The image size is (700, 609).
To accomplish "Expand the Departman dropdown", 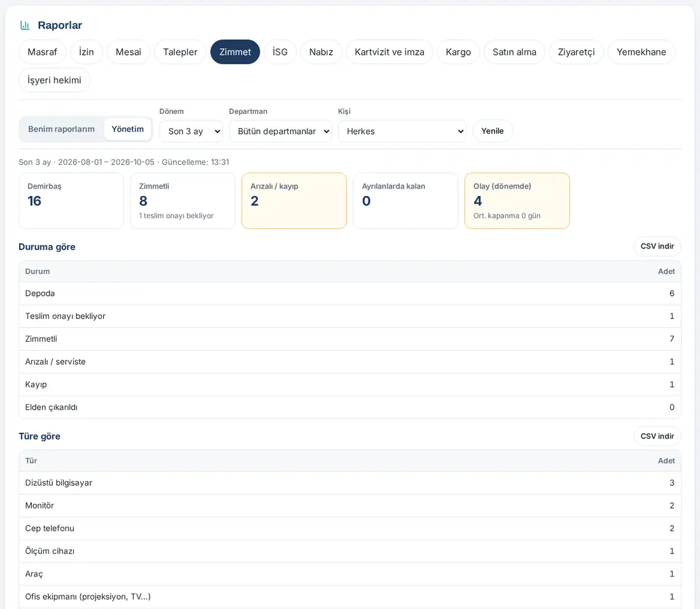I will click(x=281, y=131).
